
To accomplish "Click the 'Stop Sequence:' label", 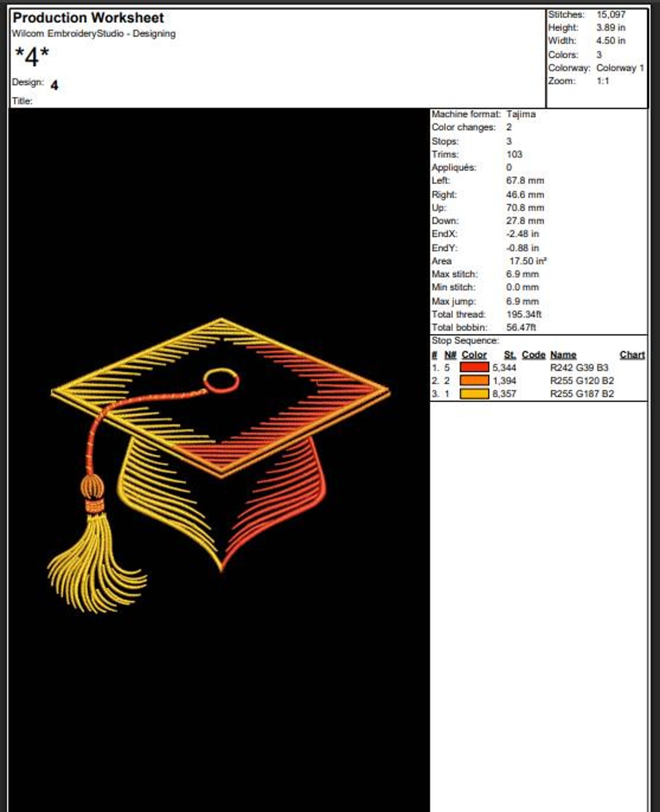I will pyautogui.click(x=465, y=341).
